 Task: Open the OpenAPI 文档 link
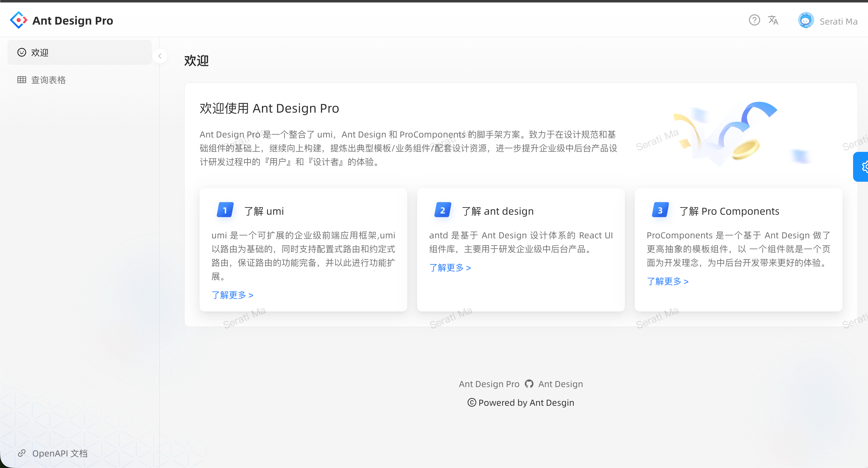click(60, 453)
